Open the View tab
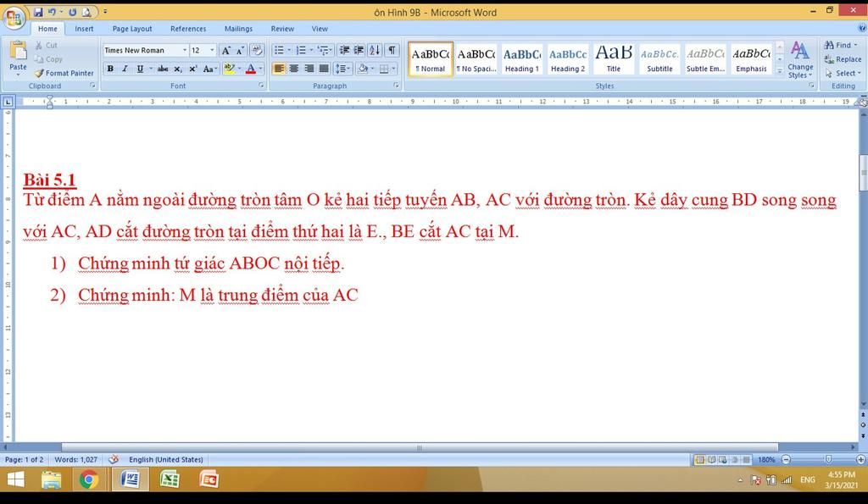This screenshot has height=504, width=868. click(320, 29)
